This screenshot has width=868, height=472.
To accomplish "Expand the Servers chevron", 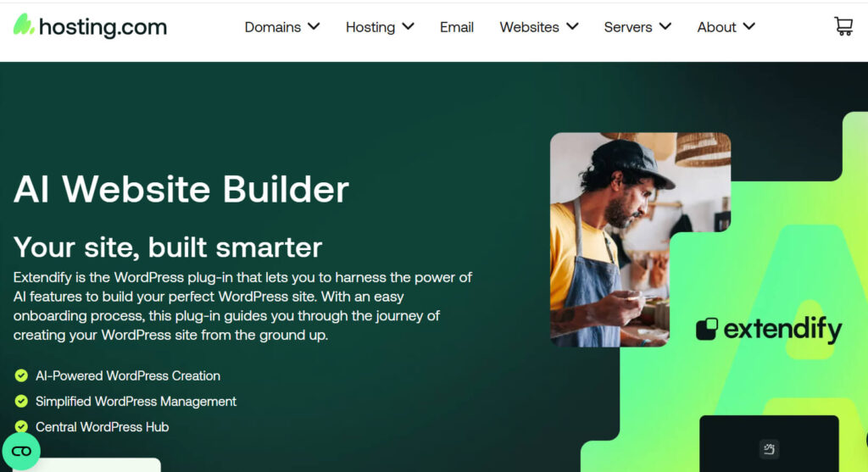I will [x=665, y=26].
